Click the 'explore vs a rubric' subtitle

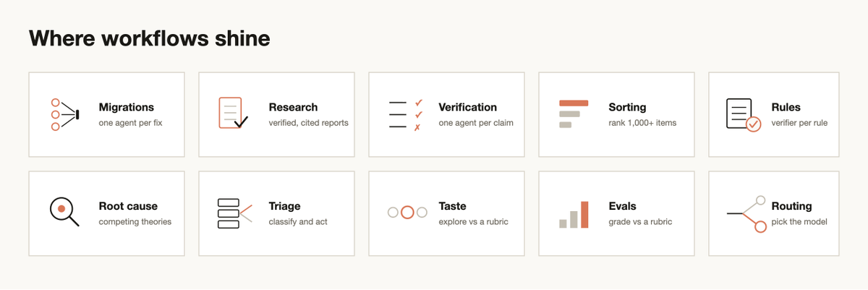point(474,222)
